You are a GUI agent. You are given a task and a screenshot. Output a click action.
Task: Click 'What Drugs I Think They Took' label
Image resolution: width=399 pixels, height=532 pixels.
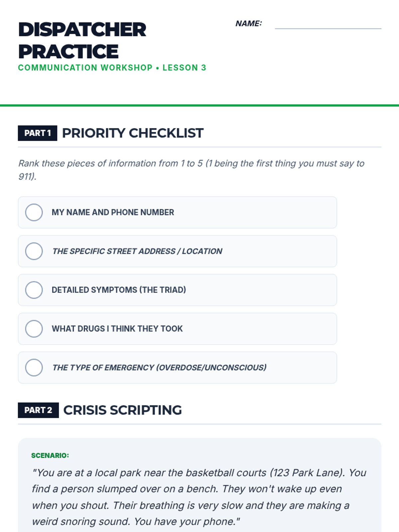coord(117,329)
